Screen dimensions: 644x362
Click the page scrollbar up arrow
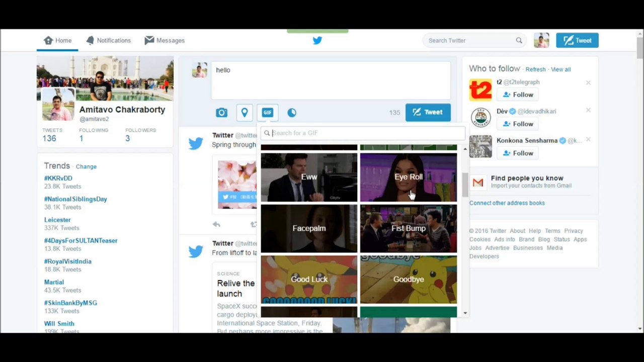tap(640, 33)
